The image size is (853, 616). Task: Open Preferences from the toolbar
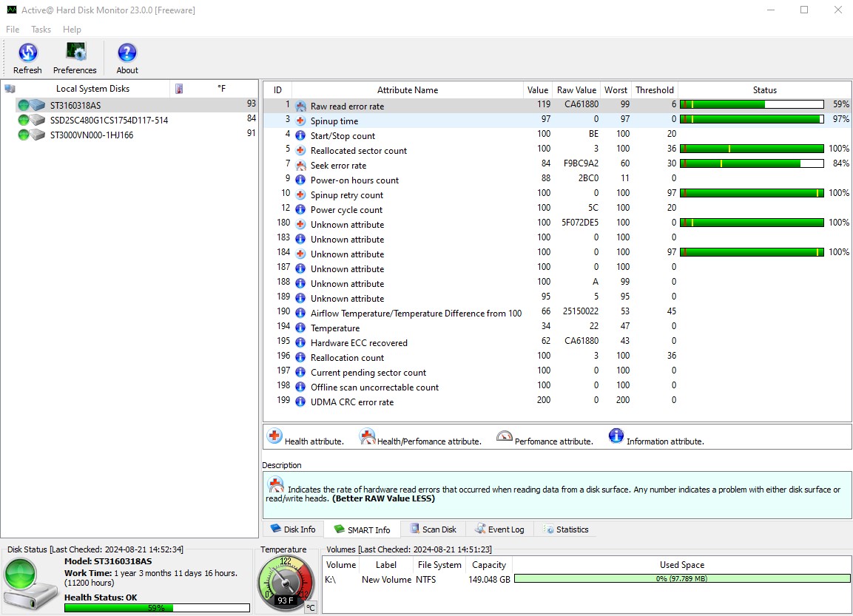(75, 53)
